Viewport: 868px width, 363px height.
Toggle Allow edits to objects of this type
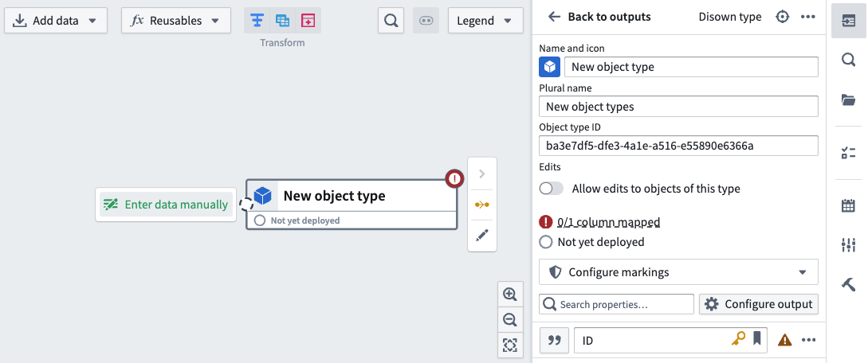(x=551, y=189)
